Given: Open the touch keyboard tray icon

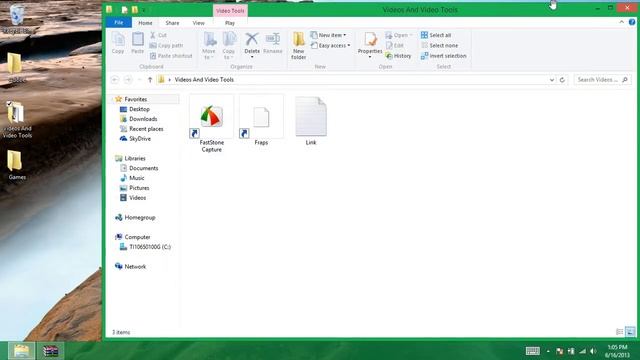Looking at the screenshot, I should click(x=533, y=351).
